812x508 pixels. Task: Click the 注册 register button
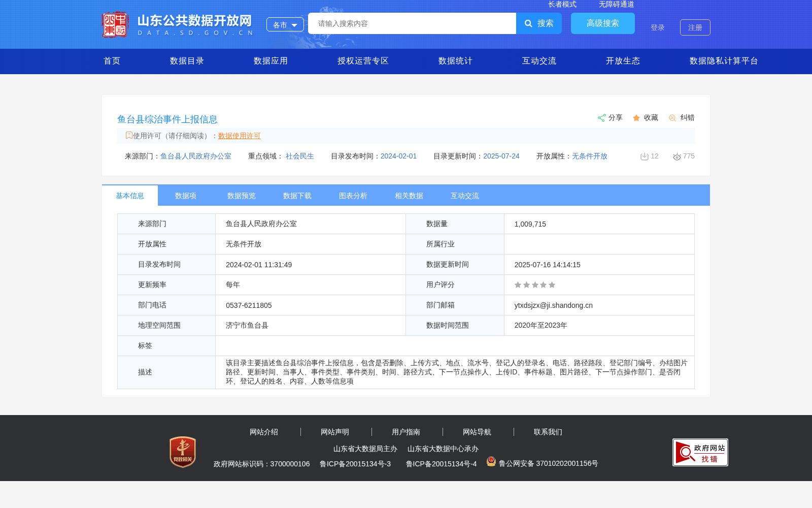pyautogui.click(x=695, y=27)
